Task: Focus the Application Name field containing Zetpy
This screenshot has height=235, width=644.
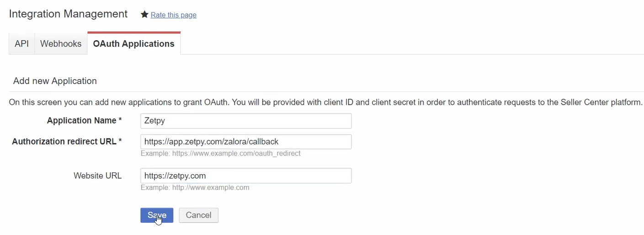Action: [246, 121]
